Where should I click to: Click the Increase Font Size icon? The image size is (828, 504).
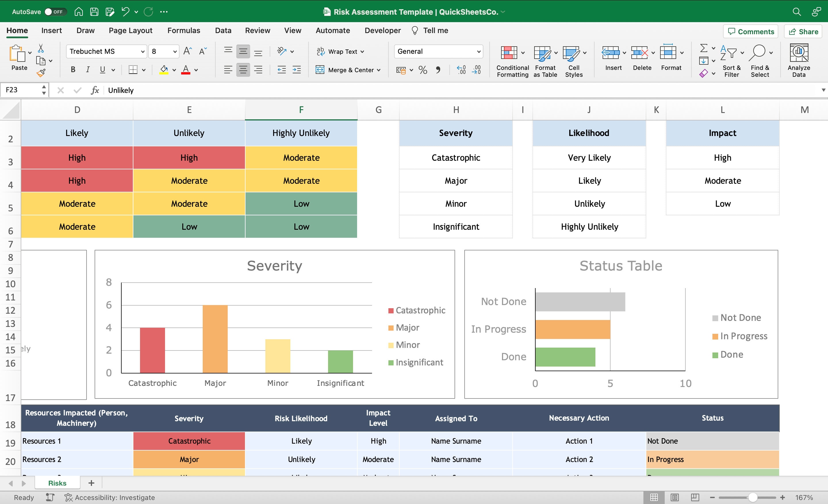point(187,51)
